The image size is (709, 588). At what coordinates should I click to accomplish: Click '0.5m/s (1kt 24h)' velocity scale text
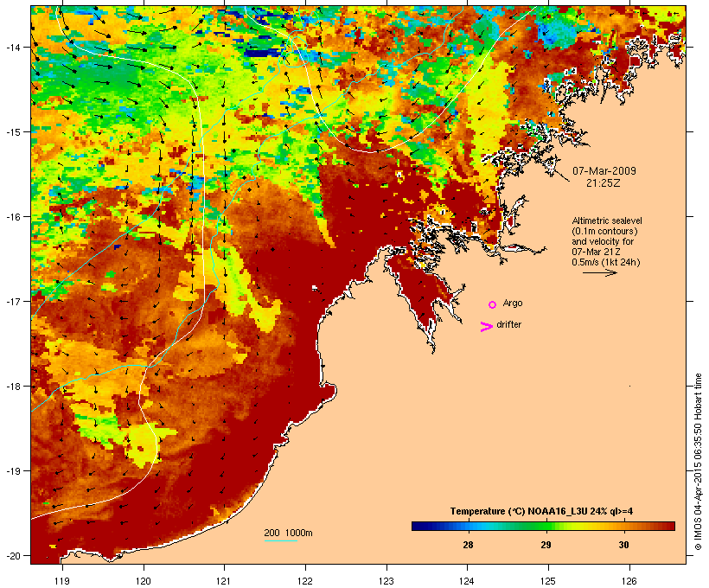tap(606, 262)
